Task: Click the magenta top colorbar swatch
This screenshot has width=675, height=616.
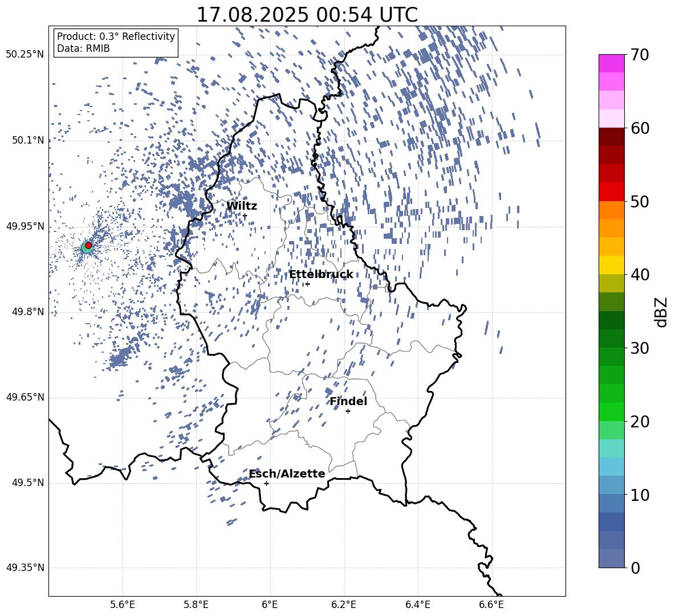Action: [x=611, y=63]
